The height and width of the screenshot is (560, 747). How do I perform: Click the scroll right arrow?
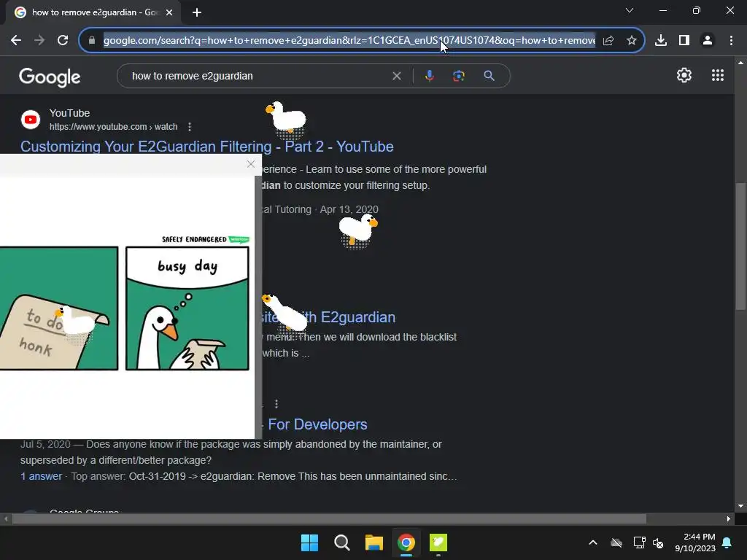729,518
